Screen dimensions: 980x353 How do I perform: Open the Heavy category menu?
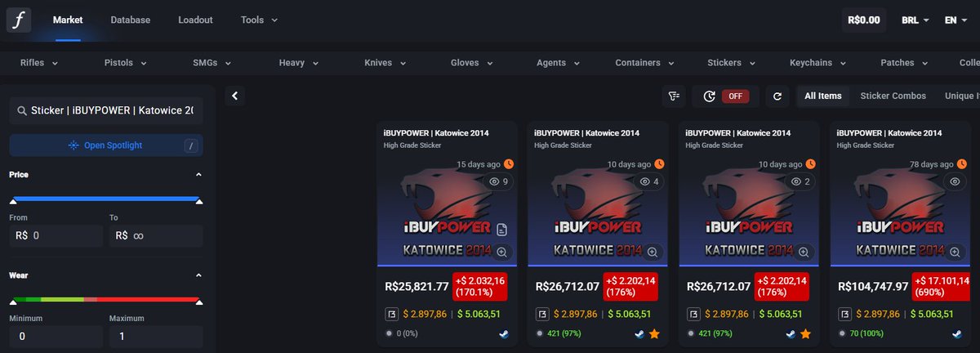point(299,62)
